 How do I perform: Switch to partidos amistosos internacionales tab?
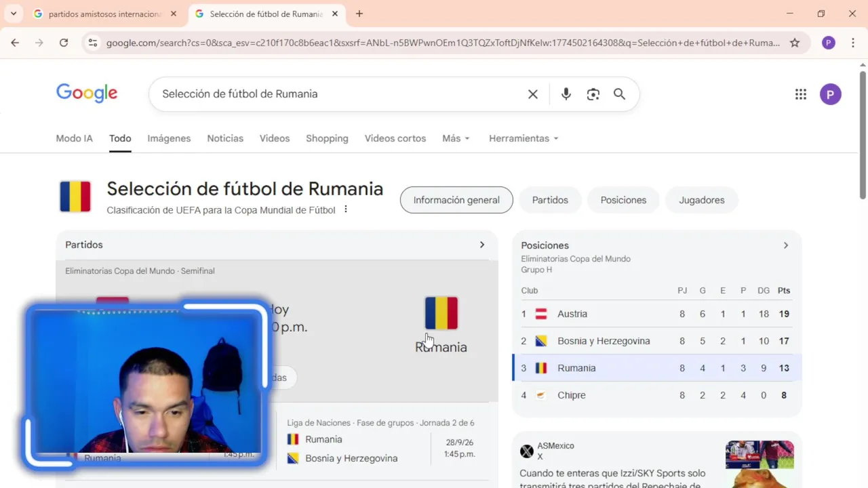(105, 14)
